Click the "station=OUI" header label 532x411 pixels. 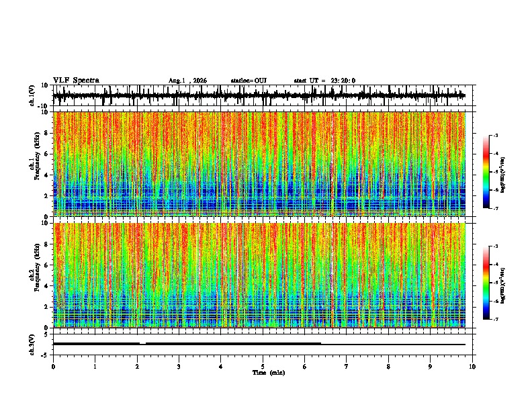click(x=249, y=81)
